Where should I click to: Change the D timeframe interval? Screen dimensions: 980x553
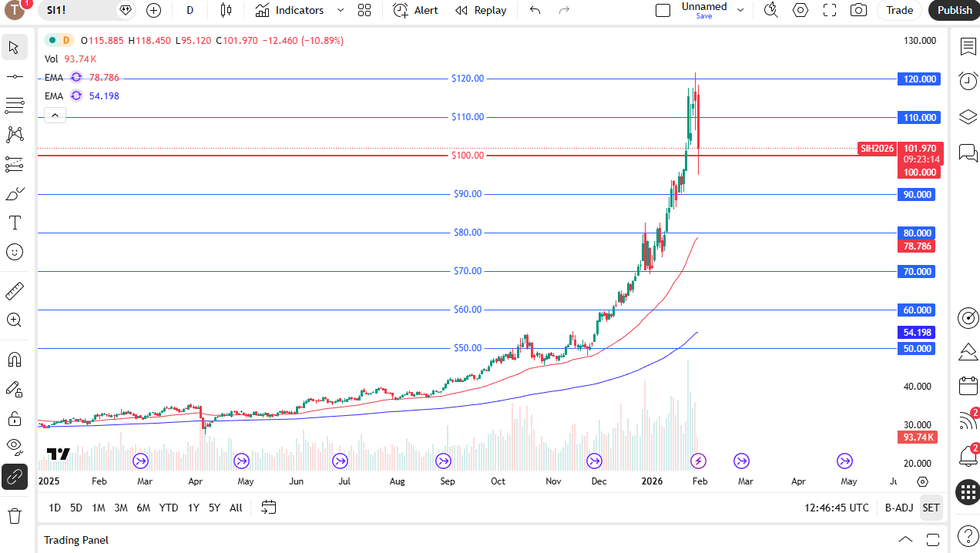[190, 10]
